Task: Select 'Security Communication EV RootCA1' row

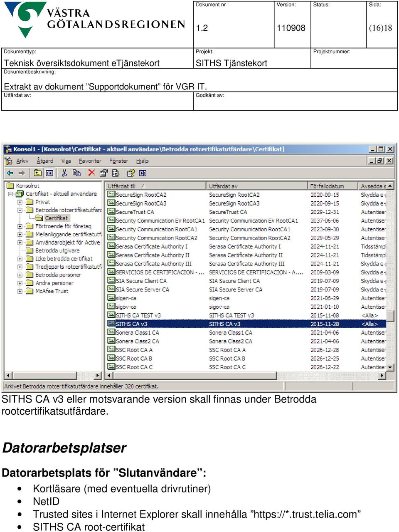Action: click(246, 220)
